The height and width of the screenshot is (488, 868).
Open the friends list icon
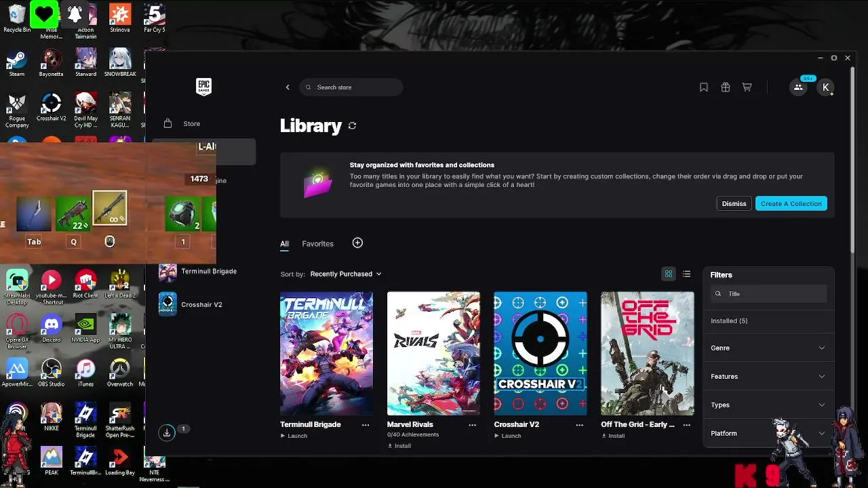click(x=798, y=87)
